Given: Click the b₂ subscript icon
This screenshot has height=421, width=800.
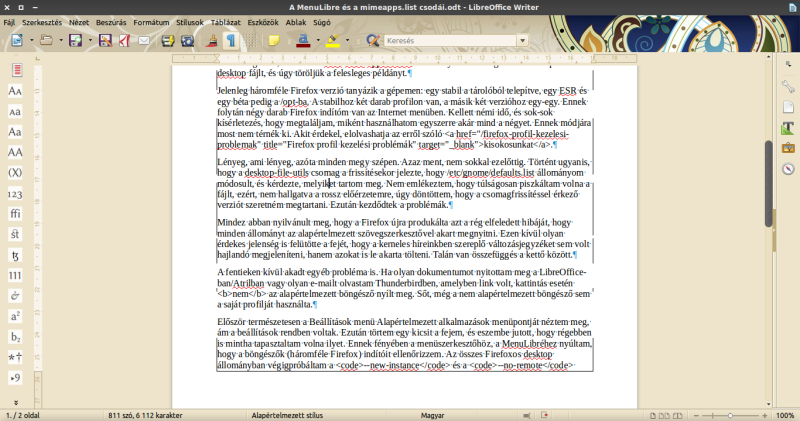Looking at the screenshot, I should coord(15,337).
